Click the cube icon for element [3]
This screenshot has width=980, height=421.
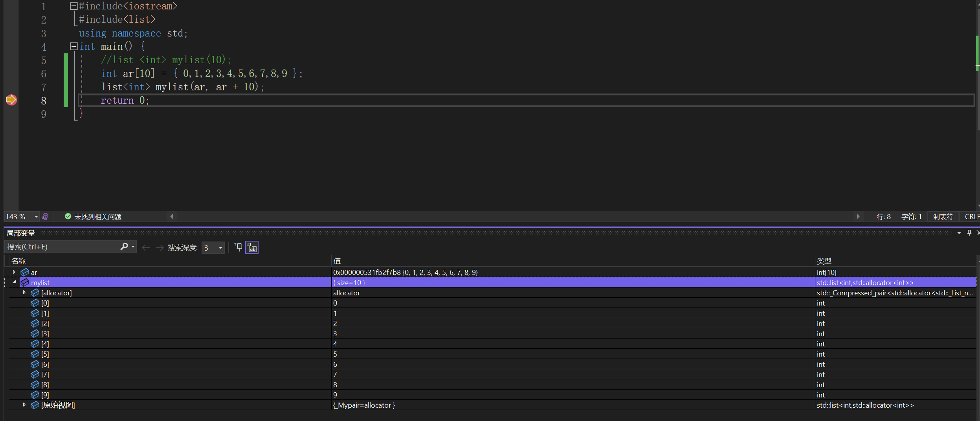pos(35,333)
